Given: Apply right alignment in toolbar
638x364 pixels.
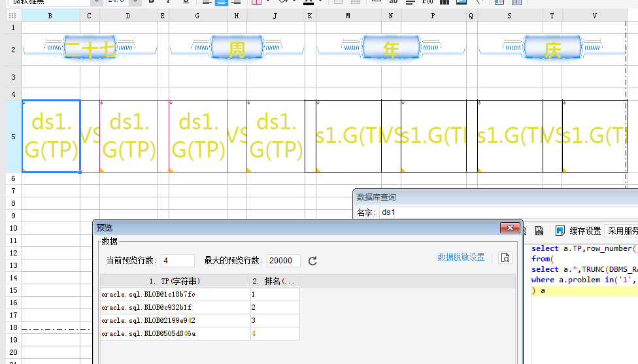Looking at the screenshot, I should pos(236,2).
